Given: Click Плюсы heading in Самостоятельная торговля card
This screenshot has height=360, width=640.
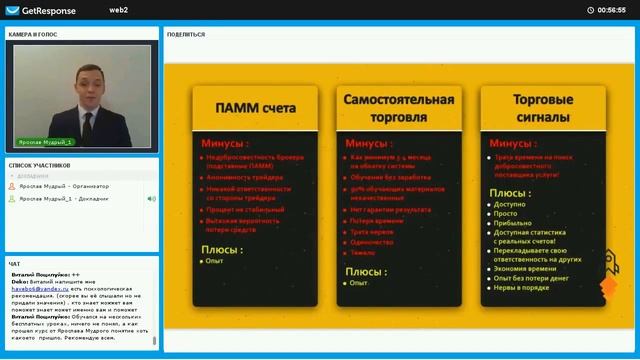Looking at the screenshot, I should [366, 271].
